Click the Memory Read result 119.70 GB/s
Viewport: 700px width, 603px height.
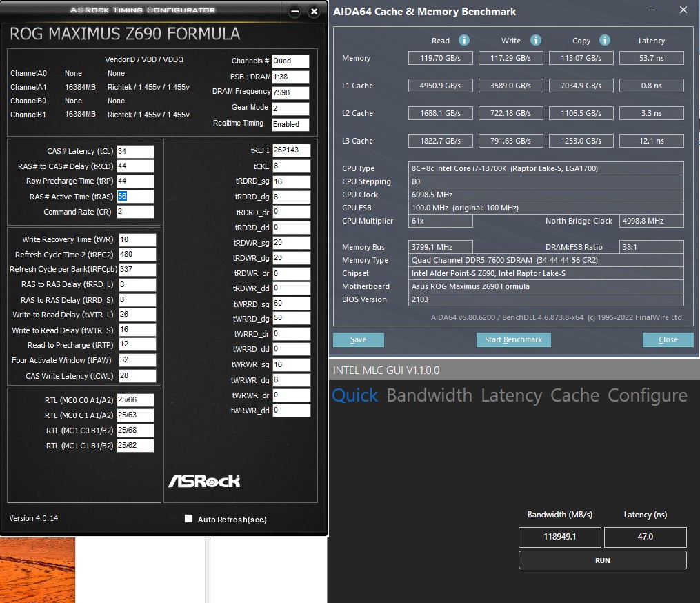click(x=440, y=58)
